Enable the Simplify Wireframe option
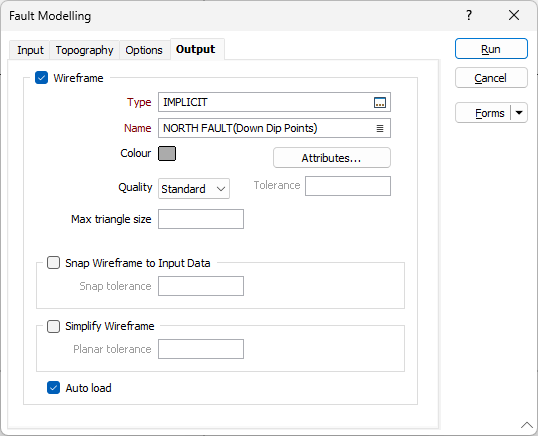The height and width of the screenshot is (436, 538). (54, 326)
